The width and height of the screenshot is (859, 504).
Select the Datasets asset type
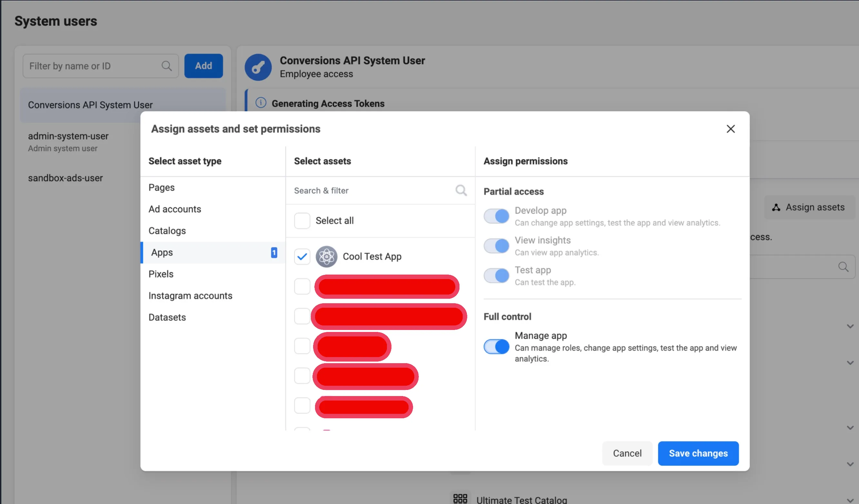pyautogui.click(x=213, y=317)
